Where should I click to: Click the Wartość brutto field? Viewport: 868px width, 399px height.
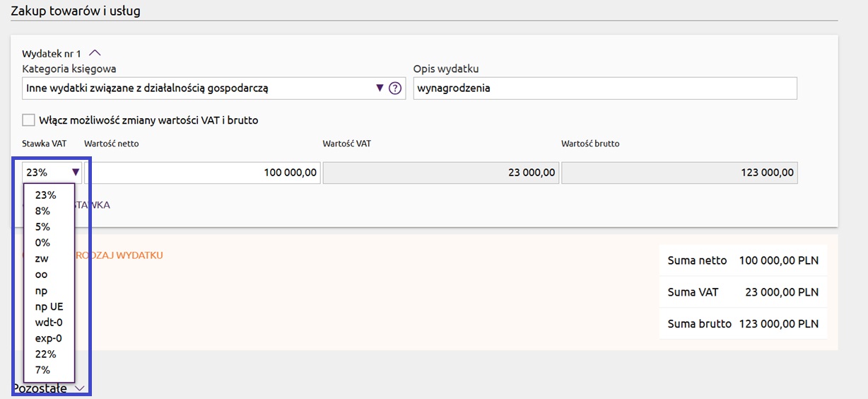(679, 173)
